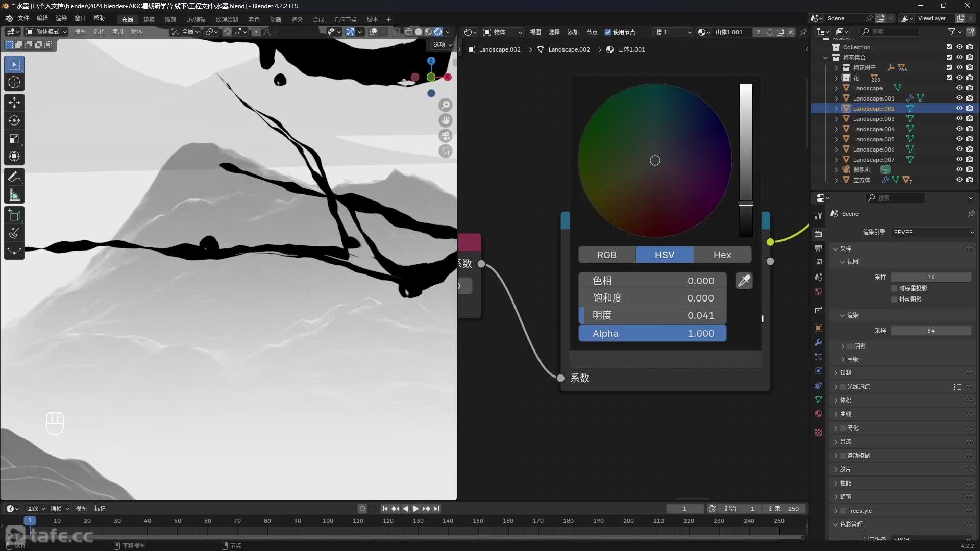Switch to the 建模 workspace tab
The image size is (980, 551).
coord(149,20)
